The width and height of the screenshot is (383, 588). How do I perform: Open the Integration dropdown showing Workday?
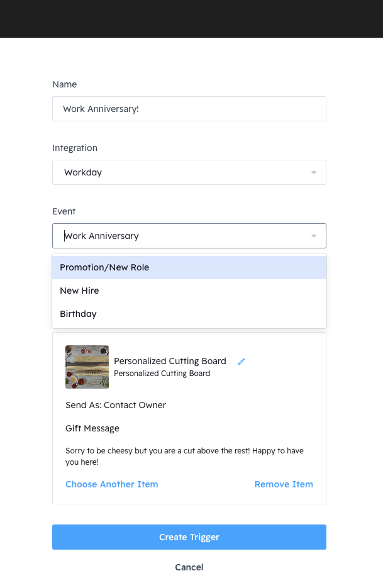182,172
